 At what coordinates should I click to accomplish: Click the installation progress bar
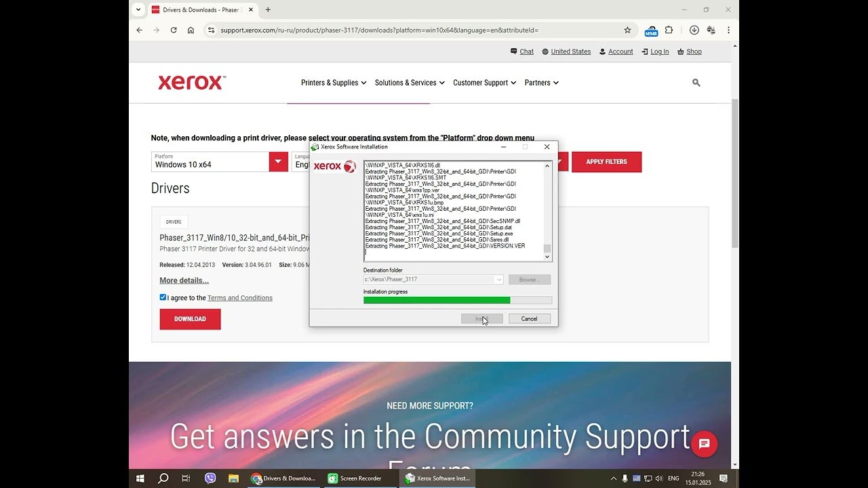coord(458,300)
